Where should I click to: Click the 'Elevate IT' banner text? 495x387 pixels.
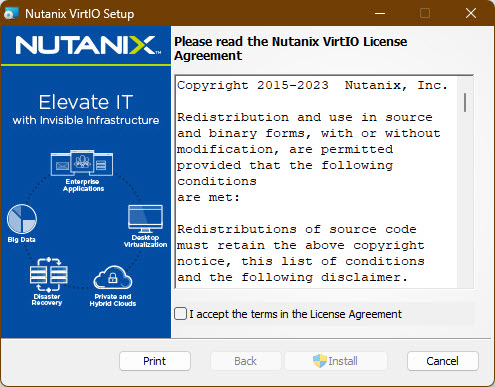86,102
